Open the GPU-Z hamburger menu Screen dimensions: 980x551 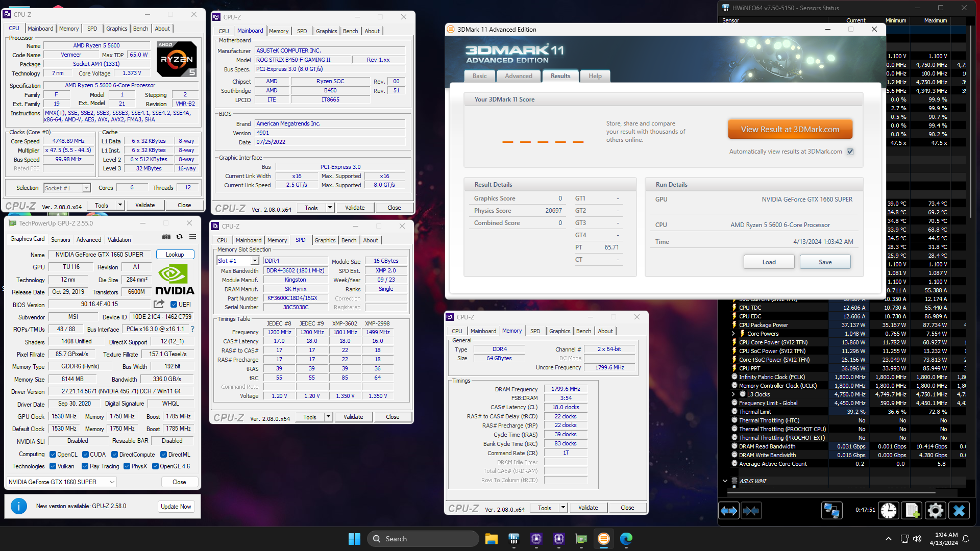click(x=193, y=237)
